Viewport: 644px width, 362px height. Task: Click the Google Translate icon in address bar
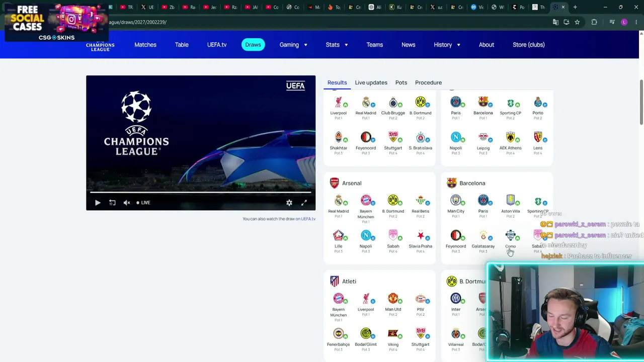click(555, 22)
